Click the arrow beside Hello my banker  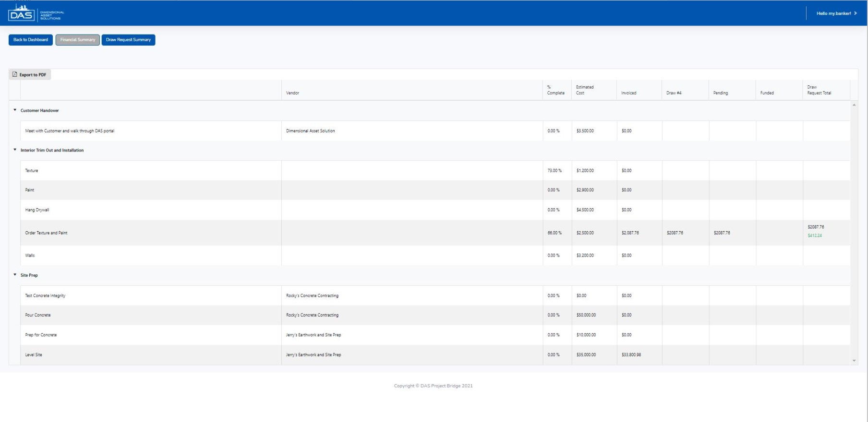[856, 13]
